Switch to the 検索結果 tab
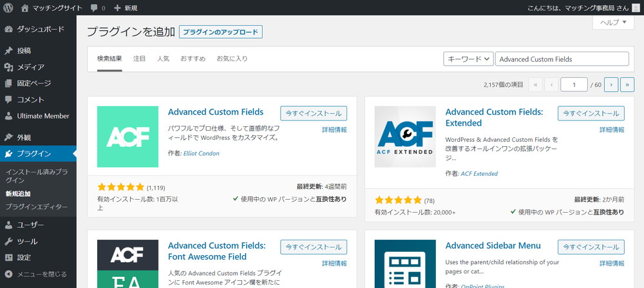The image size is (644, 288). point(109,59)
